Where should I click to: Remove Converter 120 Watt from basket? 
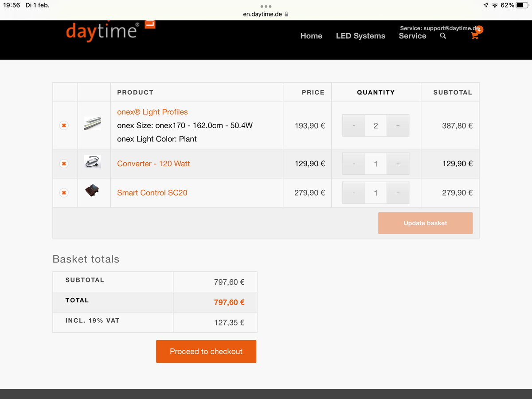click(64, 164)
